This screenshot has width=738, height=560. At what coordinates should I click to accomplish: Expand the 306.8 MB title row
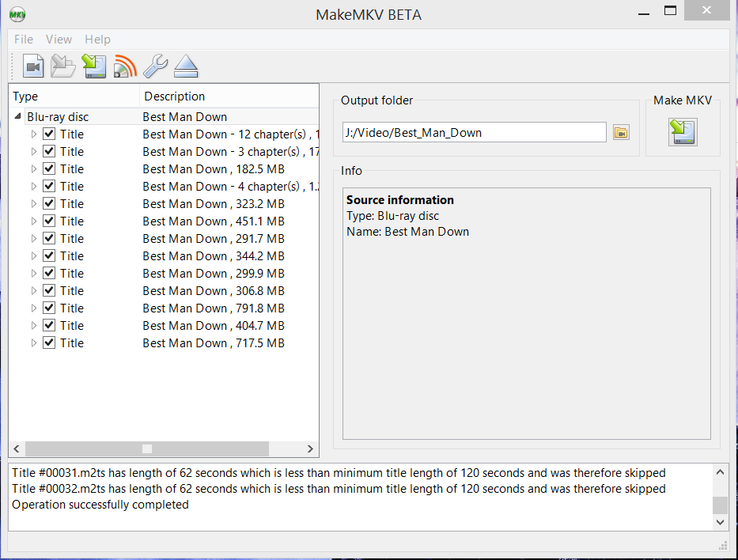coord(33,291)
